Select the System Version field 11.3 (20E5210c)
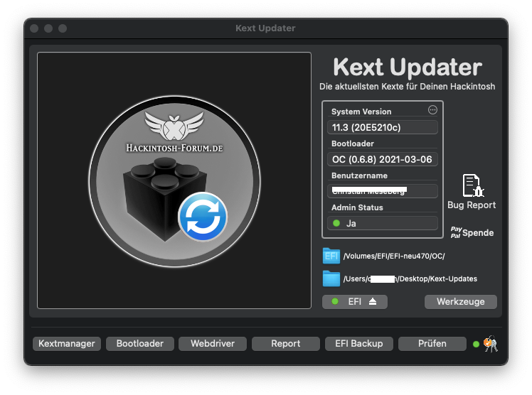This screenshot has height=395, width=532. [383, 127]
